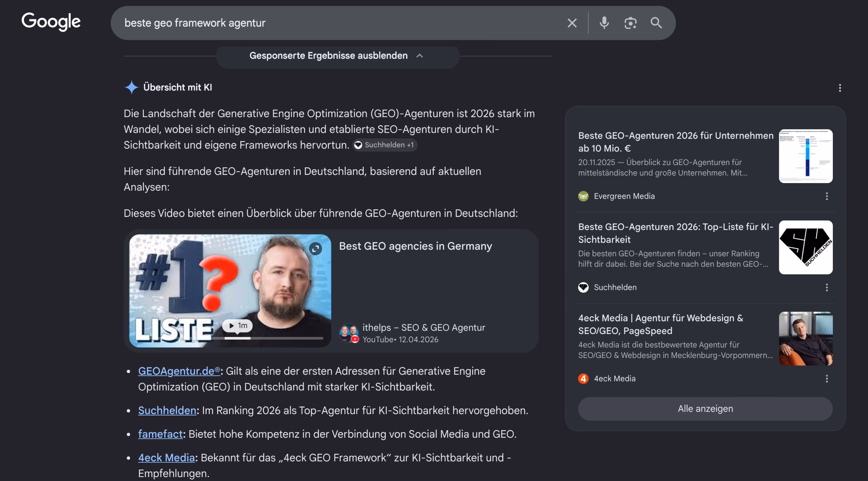Open three-dot menu for Evergreen Media result
Viewport: 868px width, 481px height.
point(827,196)
